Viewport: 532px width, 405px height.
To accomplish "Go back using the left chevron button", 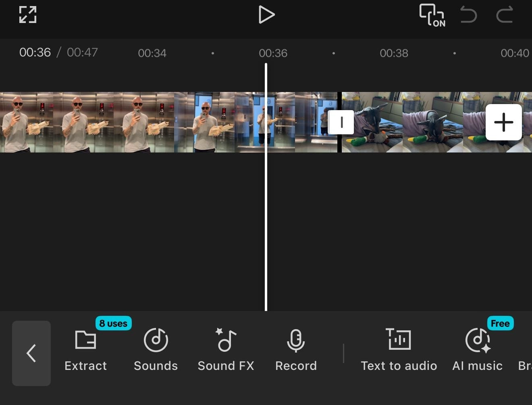I will click(x=31, y=353).
